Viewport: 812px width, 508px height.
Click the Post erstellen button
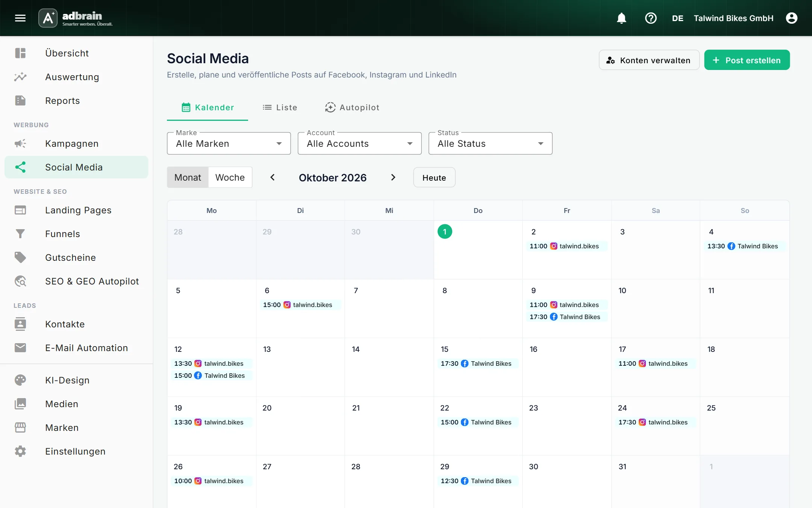[747, 60]
